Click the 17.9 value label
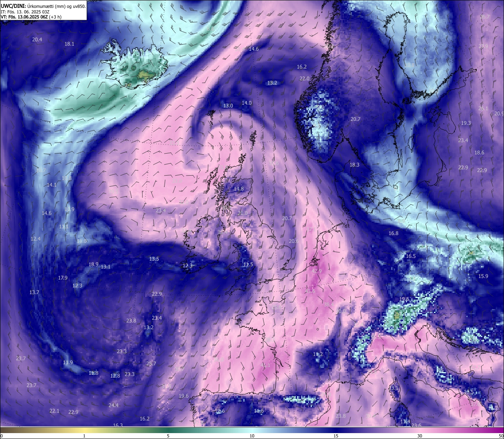504x439 pixels. 63,278
